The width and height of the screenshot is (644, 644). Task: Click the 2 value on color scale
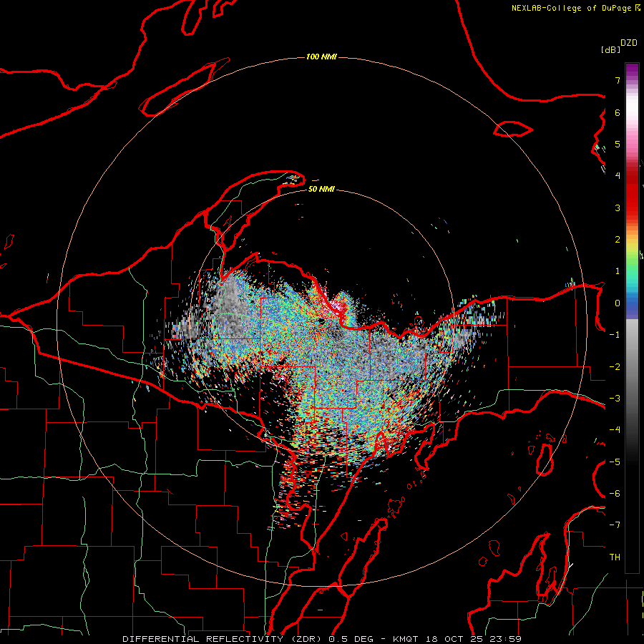click(618, 240)
